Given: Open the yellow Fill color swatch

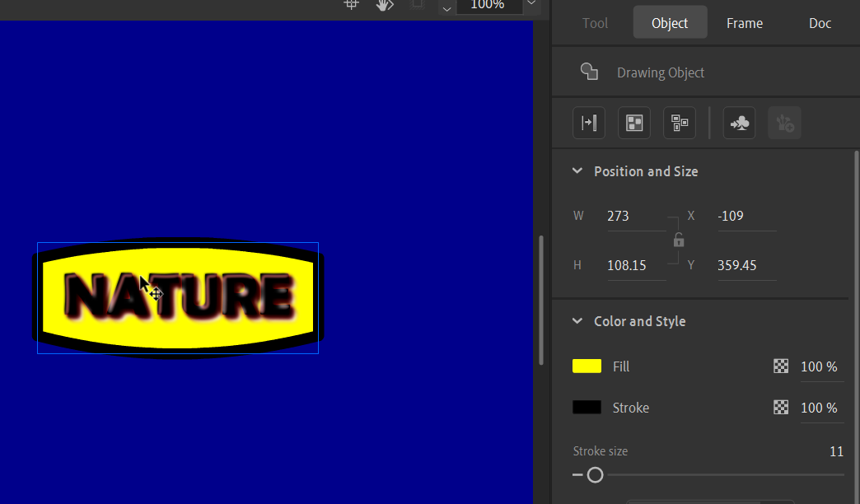Looking at the screenshot, I should (x=586, y=366).
